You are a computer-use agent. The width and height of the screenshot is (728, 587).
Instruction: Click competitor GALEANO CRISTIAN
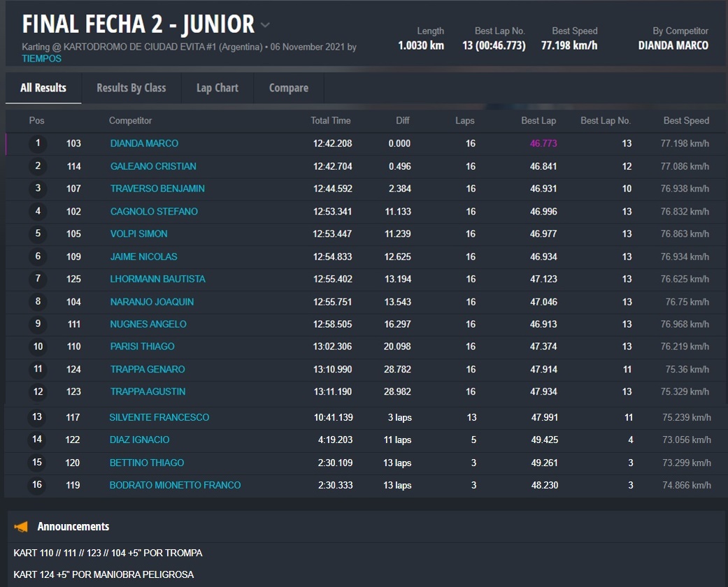click(153, 166)
